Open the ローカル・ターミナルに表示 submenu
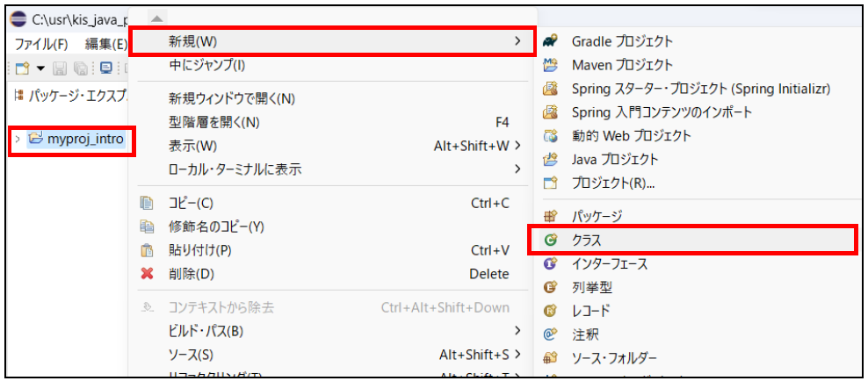Image resolution: width=868 pixels, height=381 pixels. 235,169
